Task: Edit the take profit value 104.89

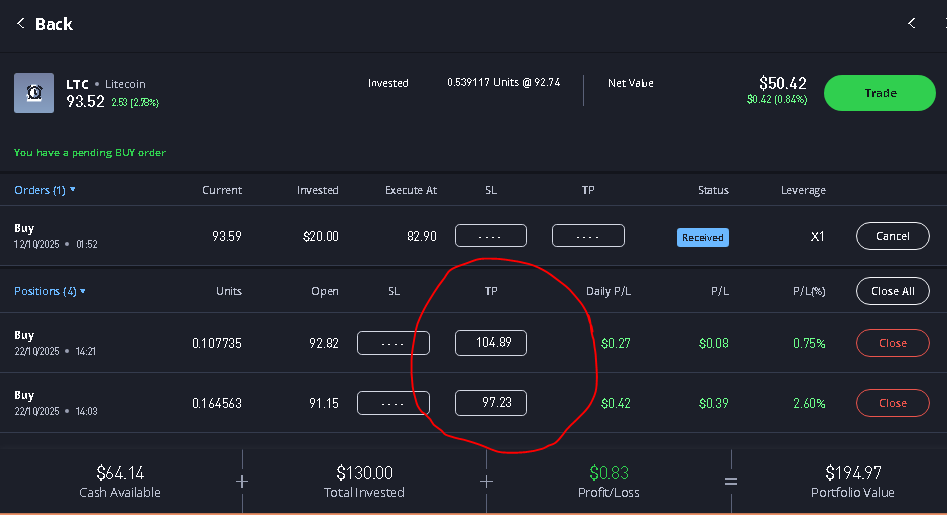Action: [x=490, y=343]
